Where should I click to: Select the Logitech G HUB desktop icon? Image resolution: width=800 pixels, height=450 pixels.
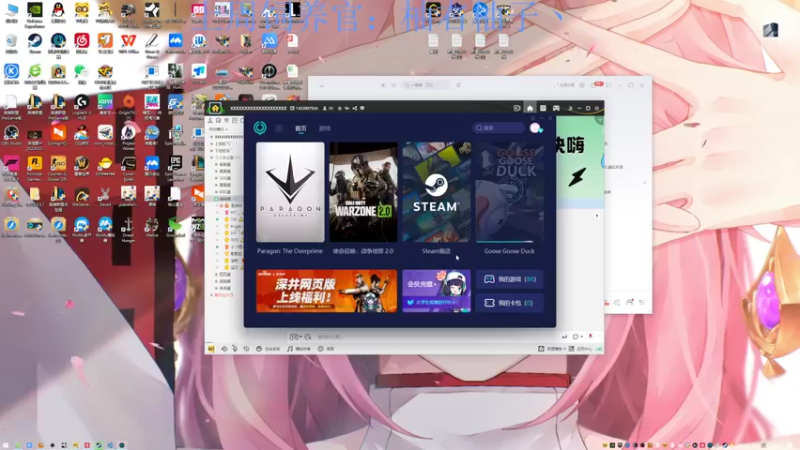pos(82,106)
